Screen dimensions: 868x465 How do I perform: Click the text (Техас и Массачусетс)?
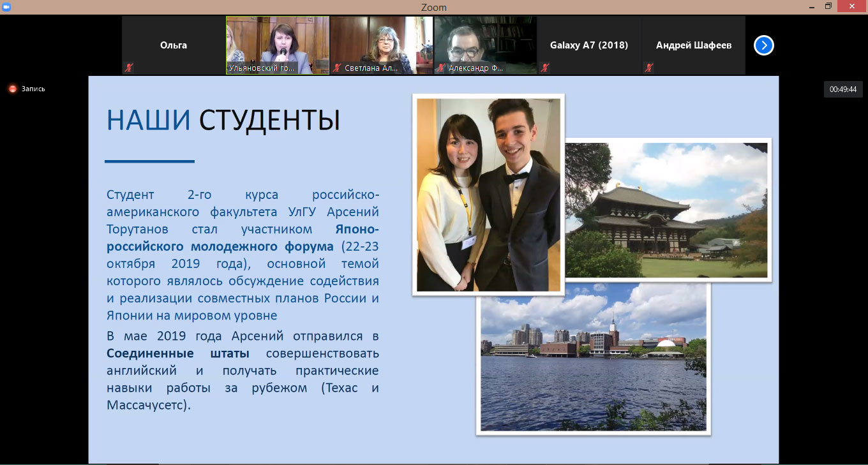243,396
